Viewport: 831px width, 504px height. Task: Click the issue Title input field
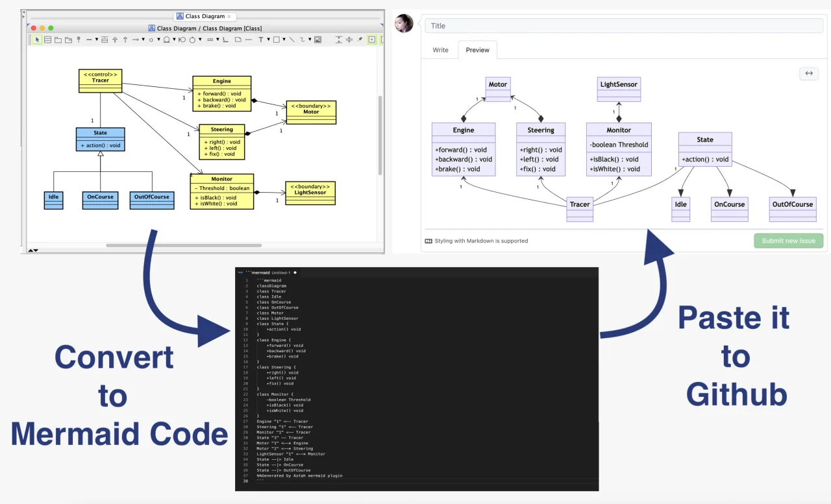[x=624, y=26]
